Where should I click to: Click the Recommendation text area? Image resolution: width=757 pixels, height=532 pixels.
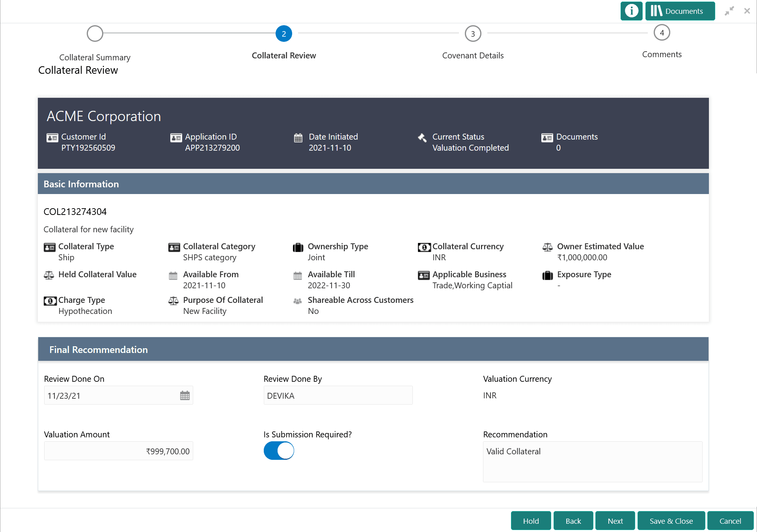[x=592, y=461]
